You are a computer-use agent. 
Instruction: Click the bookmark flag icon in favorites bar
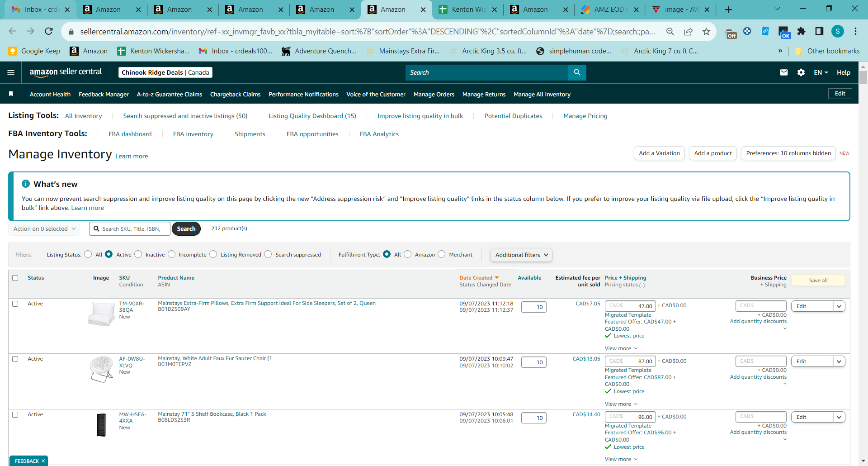point(11,94)
